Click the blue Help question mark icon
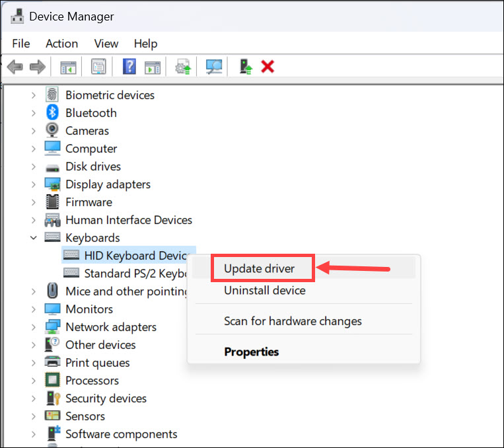Viewport: 504px width, 448px height. tap(129, 67)
